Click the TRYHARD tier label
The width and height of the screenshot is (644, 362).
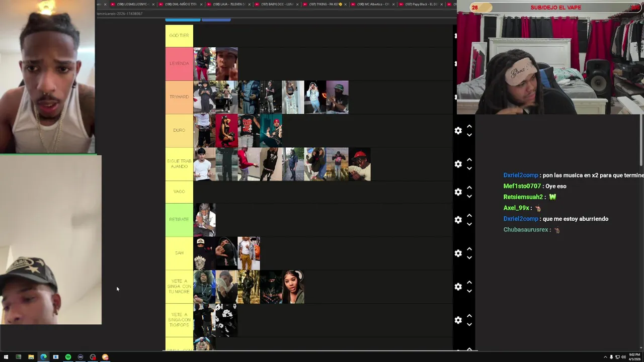(x=179, y=97)
